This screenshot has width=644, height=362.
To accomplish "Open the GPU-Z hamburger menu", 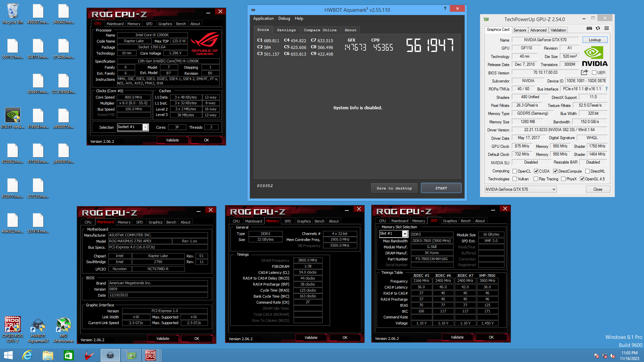I will click(x=606, y=28).
